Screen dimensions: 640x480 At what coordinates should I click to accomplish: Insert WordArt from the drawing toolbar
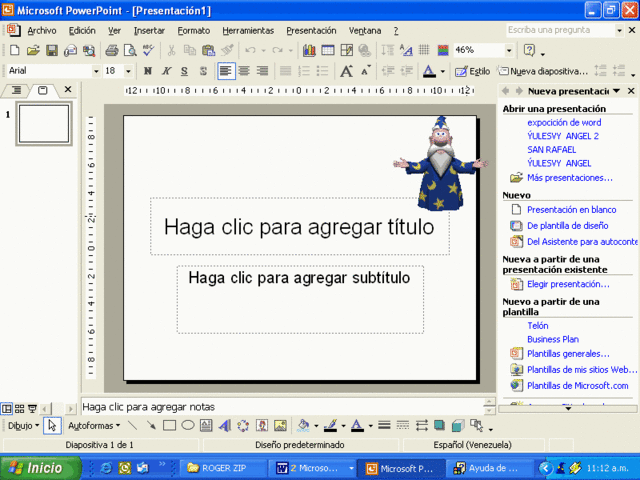coord(224,426)
